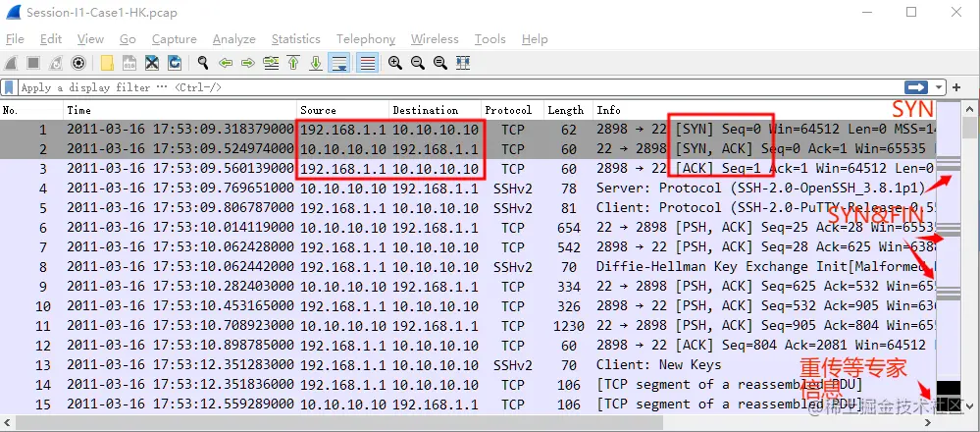The height and width of the screenshot is (432, 980).
Task: Focus the Apply a display filter field
Action: pos(459,87)
